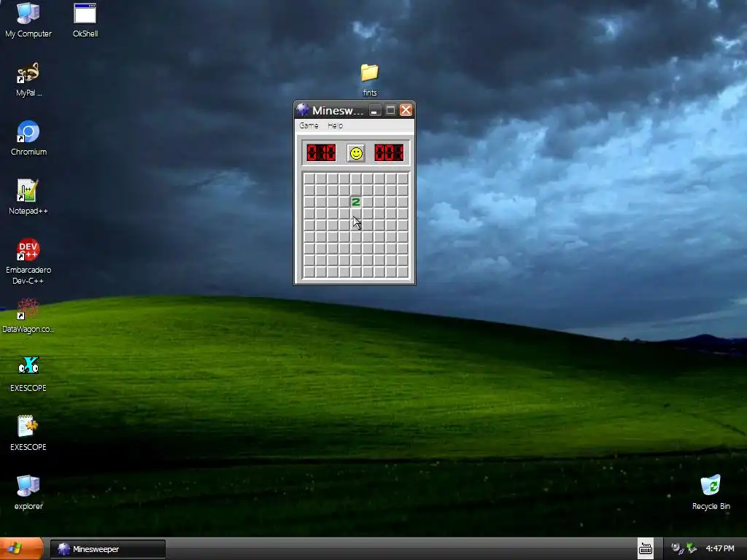This screenshot has width=747, height=560.
Task: Select the Chromium desktop shortcut
Action: [x=28, y=138]
